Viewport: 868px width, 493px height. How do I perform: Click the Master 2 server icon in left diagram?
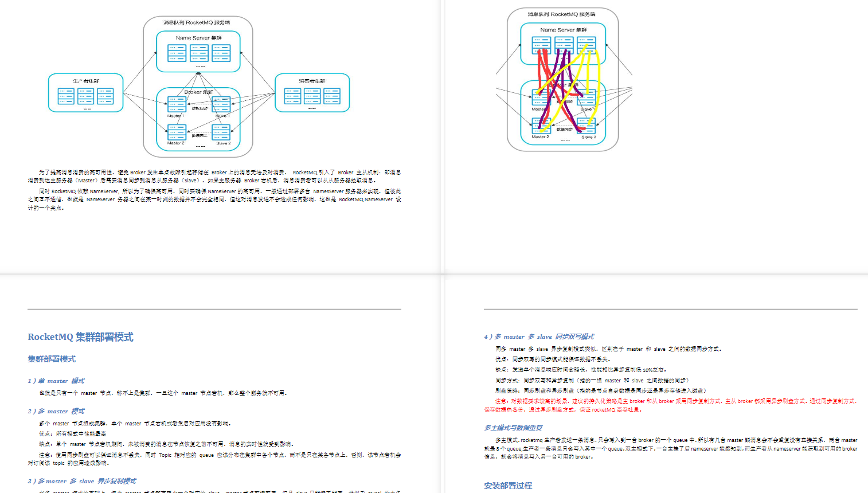point(177,132)
